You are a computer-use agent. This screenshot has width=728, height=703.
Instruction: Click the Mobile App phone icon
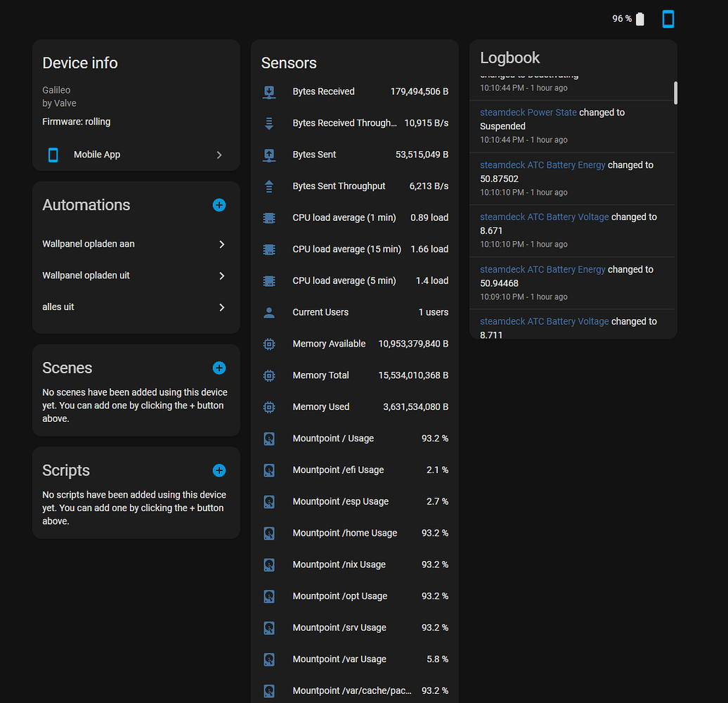52,155
